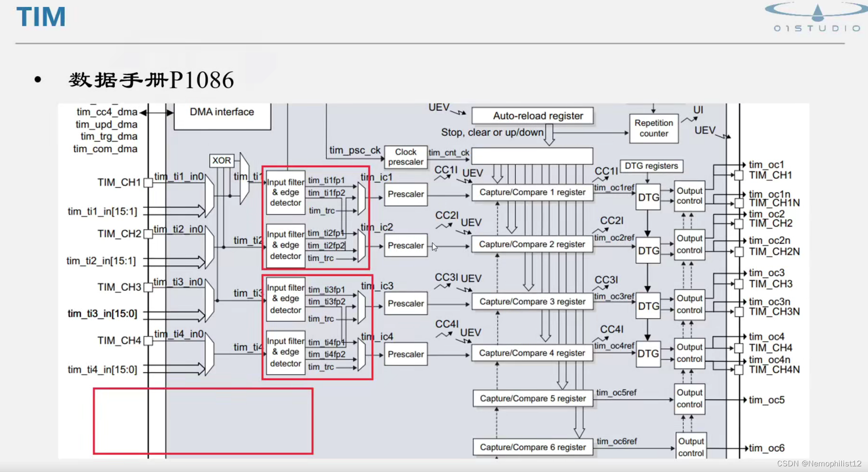Select the tim_ti3_in[15:0] label
The image size is (868, 472).
pos(102,314)
